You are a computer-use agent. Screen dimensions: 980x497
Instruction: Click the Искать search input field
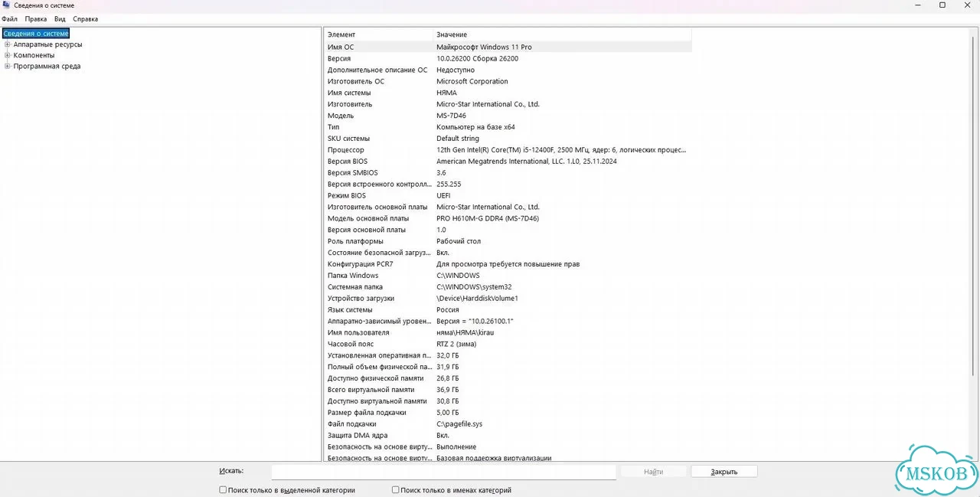point(444,472)
